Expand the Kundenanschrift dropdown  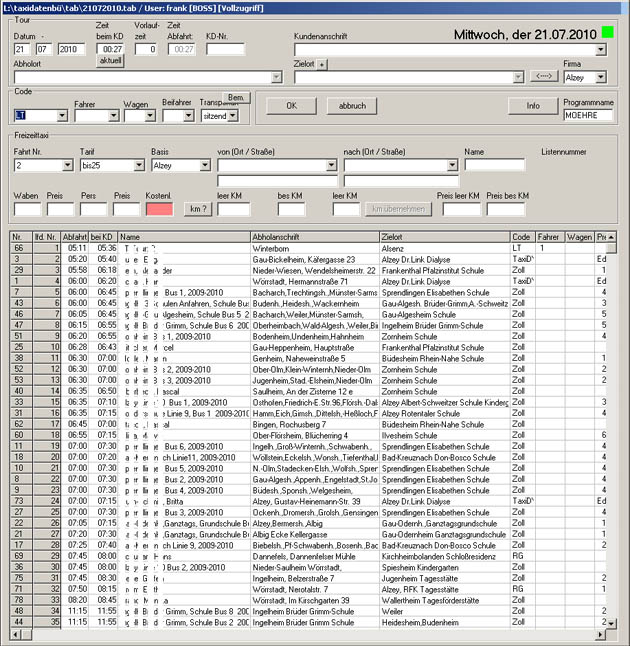(600, 49)
